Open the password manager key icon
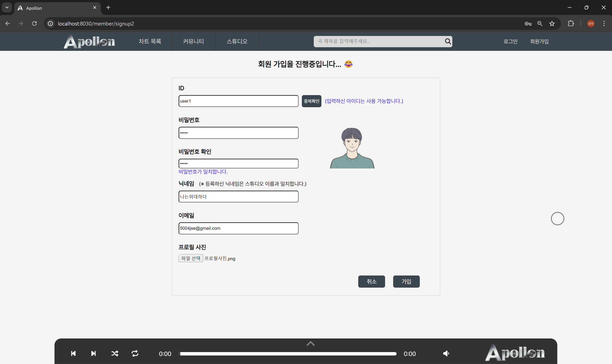 click(528, 24)
